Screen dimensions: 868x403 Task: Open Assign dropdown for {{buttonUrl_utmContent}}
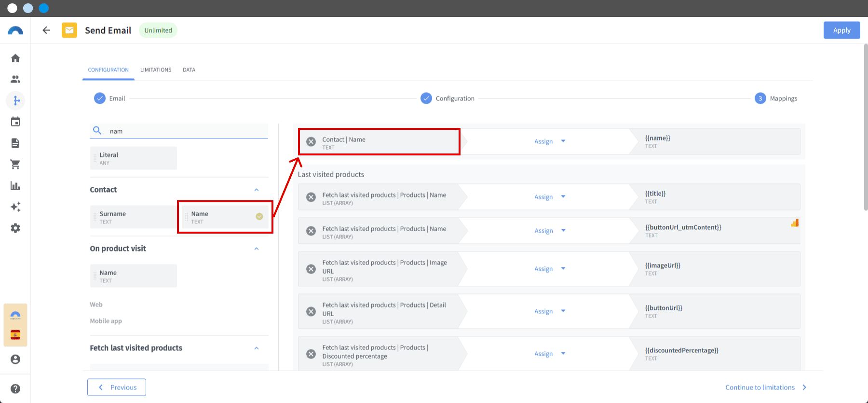550,231
